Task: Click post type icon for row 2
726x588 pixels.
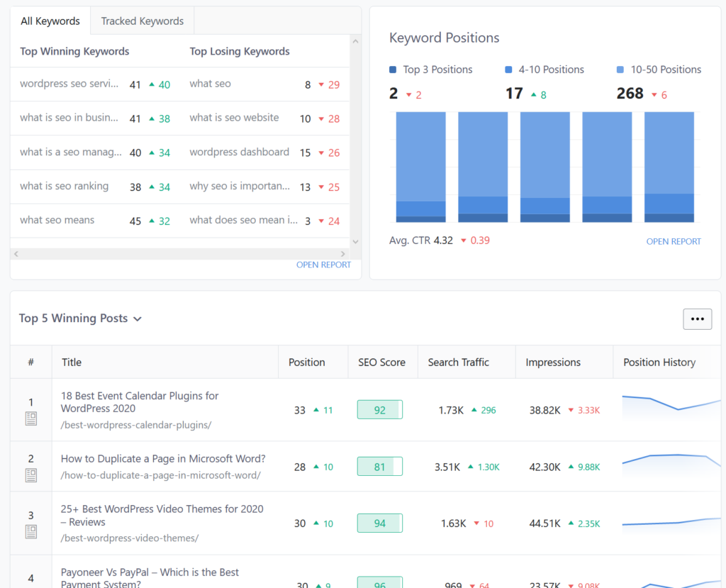Action: click(x=31, y=475)
